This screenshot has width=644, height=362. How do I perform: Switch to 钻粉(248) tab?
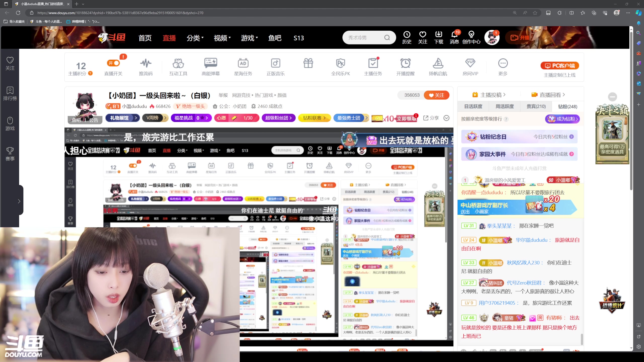click(568, 106)
